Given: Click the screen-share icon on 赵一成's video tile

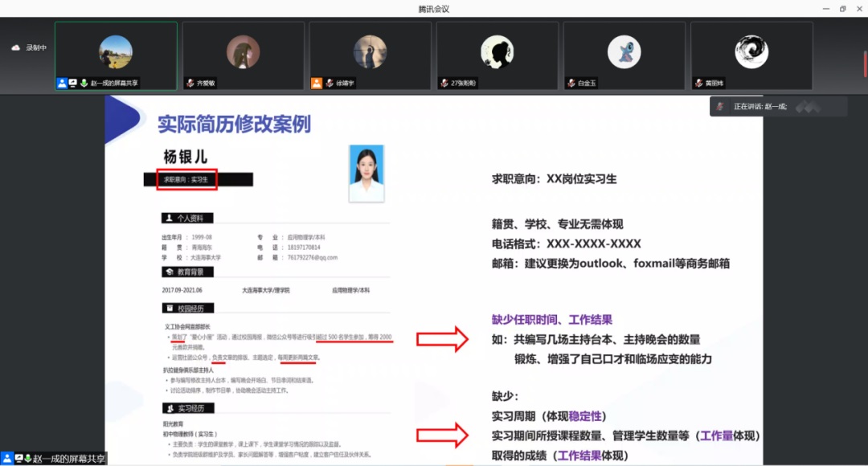Looking at the screenshot, I should pyautogui.click(x=72, y=83).
